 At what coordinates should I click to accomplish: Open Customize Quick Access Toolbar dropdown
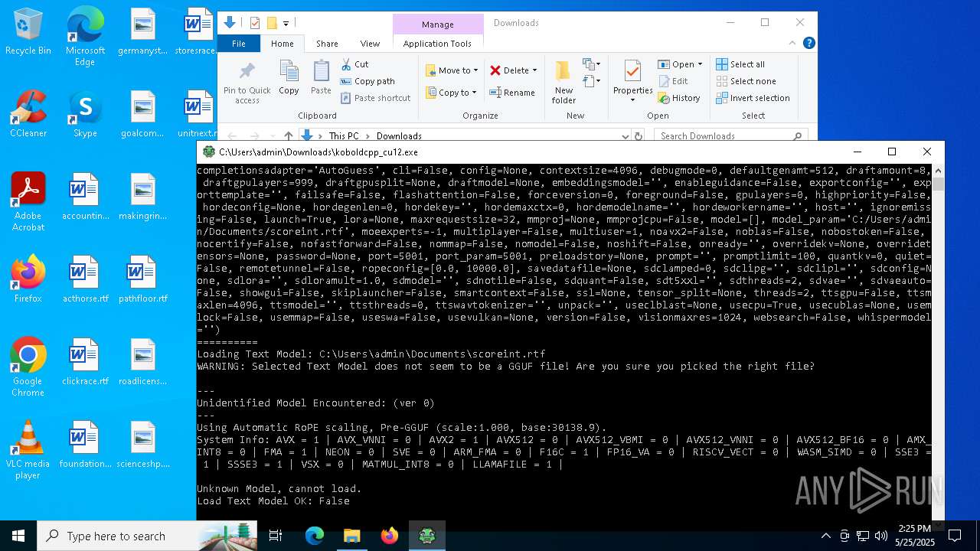[286, 24]
